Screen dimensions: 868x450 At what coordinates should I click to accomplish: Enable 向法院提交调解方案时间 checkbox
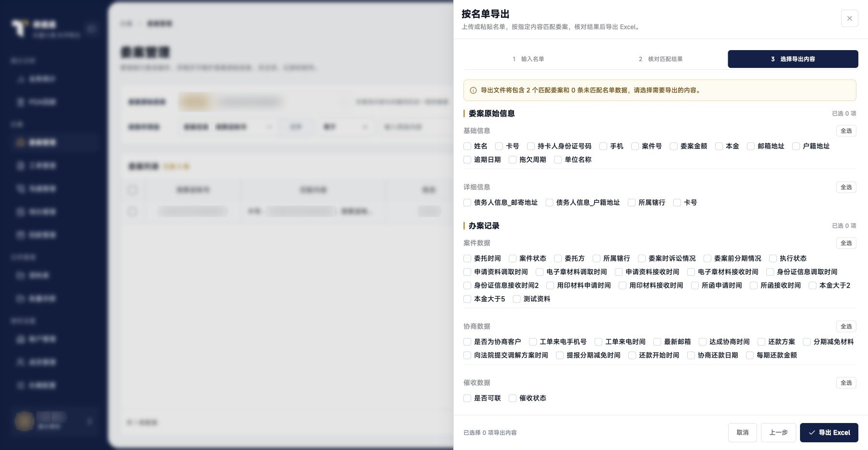coord(467,355)
